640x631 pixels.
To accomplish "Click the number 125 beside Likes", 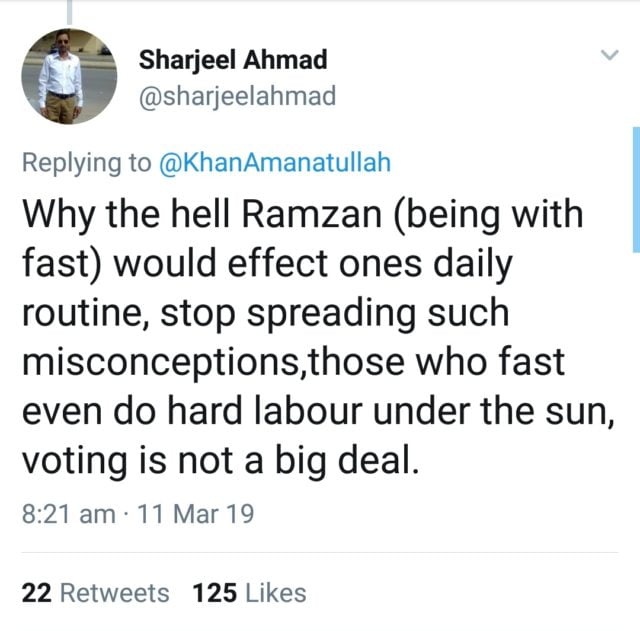I will click(x=214, y=593).
